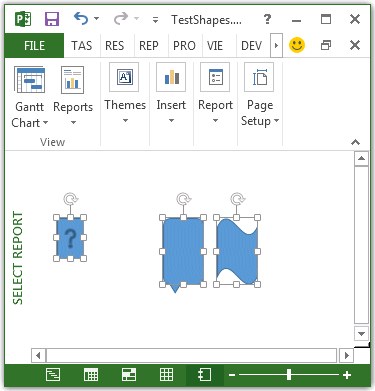Restore the inner document window
The image size is (375, 391).
pos(326,45)
